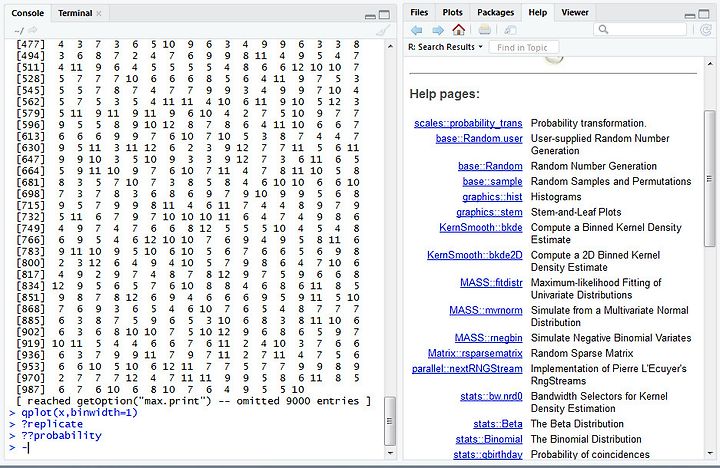Click Probability of coincidences description

[590, 454]
